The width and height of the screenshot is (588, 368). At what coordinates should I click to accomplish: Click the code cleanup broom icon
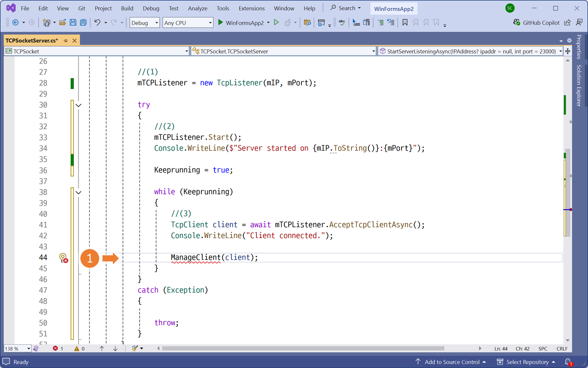[x=135, y=348]
